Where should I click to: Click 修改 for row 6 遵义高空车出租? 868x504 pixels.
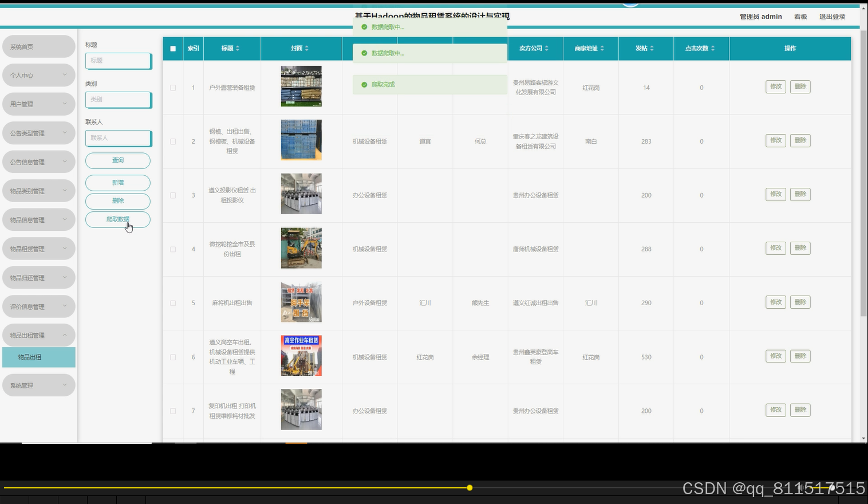pos(776,356)
